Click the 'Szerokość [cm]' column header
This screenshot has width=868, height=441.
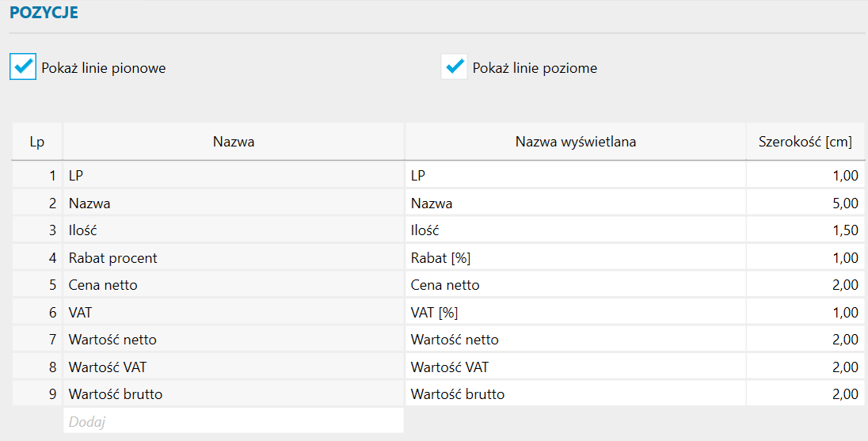point(805,143)
